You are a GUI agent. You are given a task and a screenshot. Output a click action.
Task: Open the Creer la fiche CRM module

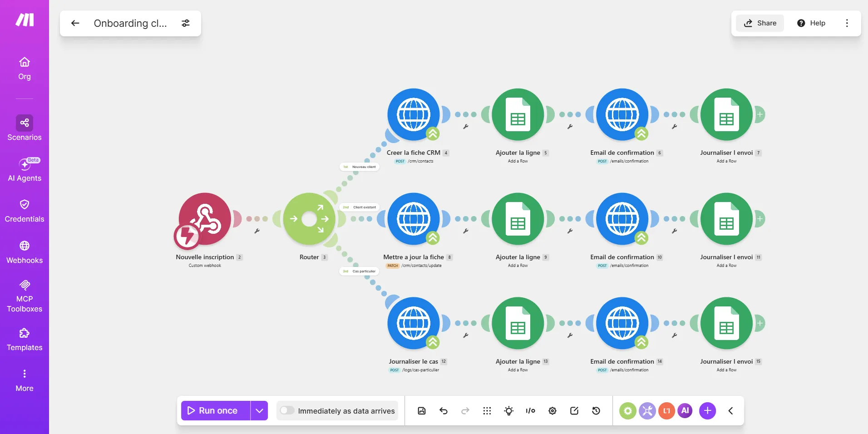pos(414,114)
